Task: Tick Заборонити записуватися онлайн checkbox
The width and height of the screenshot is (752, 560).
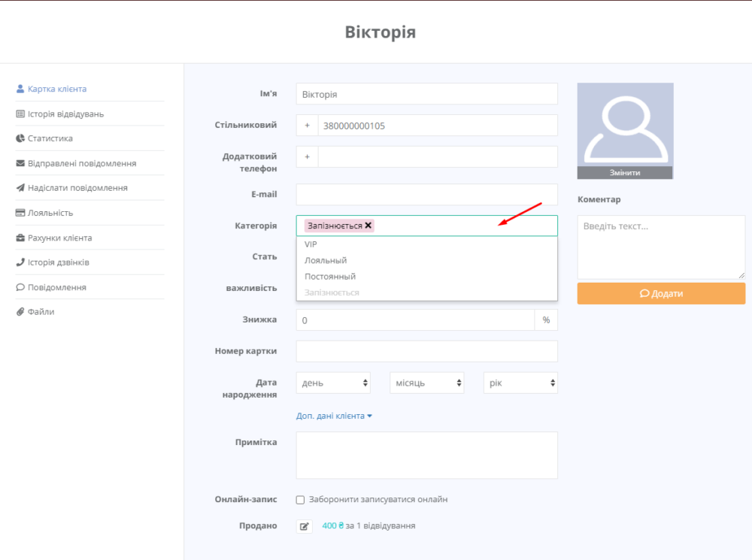Action: tap(300, 500)
